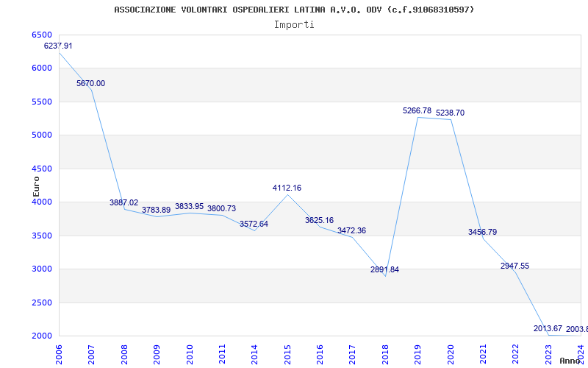
Task: Click the x-axis year 2006
Action: coord(59,354)
